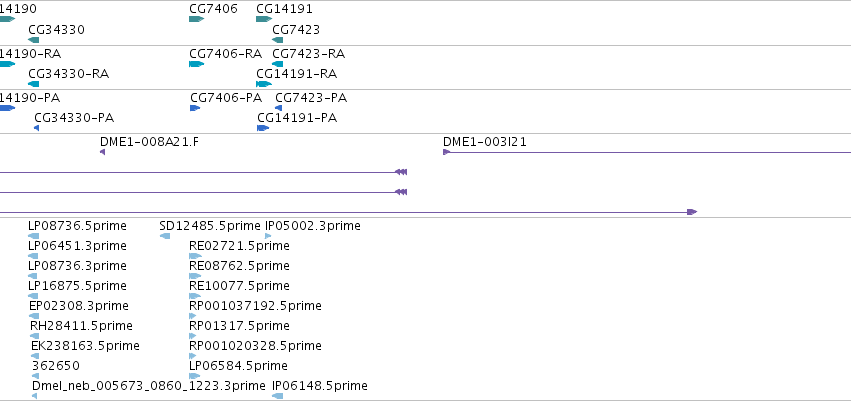The image size is (851, 401).
Task: Click the CG7406-PA protein glyph
Action: coord(195,108)
